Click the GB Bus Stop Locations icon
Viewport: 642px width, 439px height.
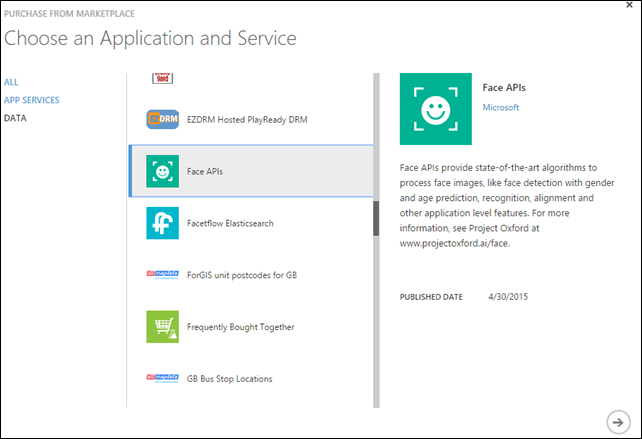coord(162,378)
